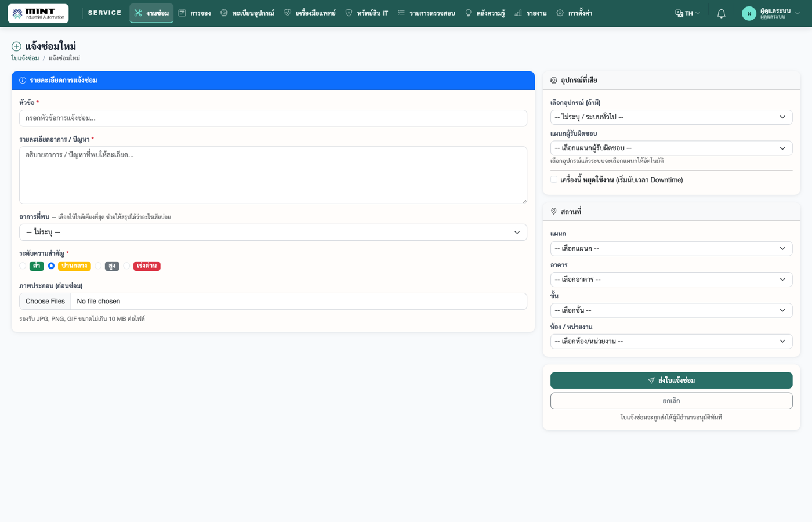The height and width of the screenshot is (522, 812).
Task: Open the เลือกห้อง/หน่วยงาน dropdown
Action: pos(671,342)
